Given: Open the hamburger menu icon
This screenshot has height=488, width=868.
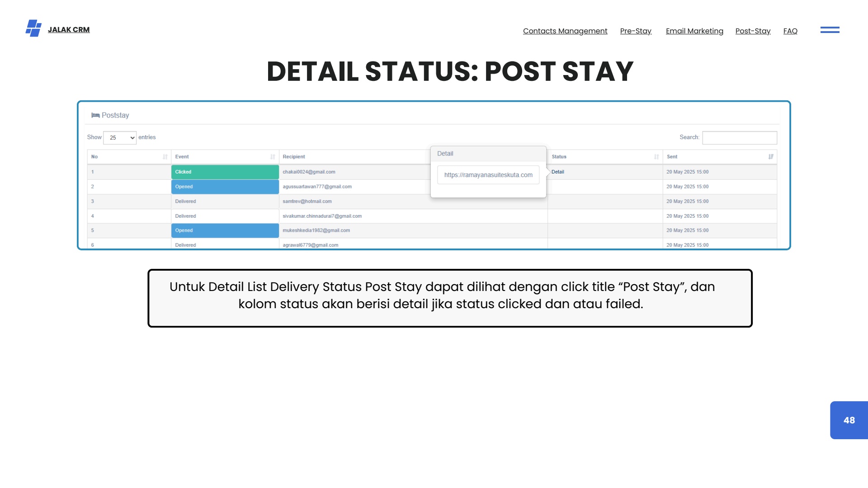Looking at the screenshot, I should (830, 30).
